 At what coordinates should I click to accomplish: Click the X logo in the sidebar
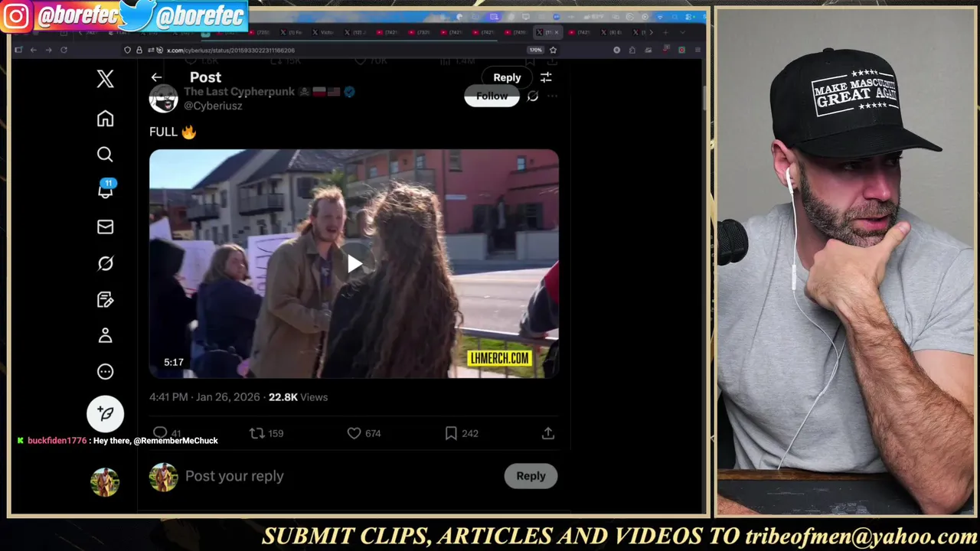pos(106,78)
